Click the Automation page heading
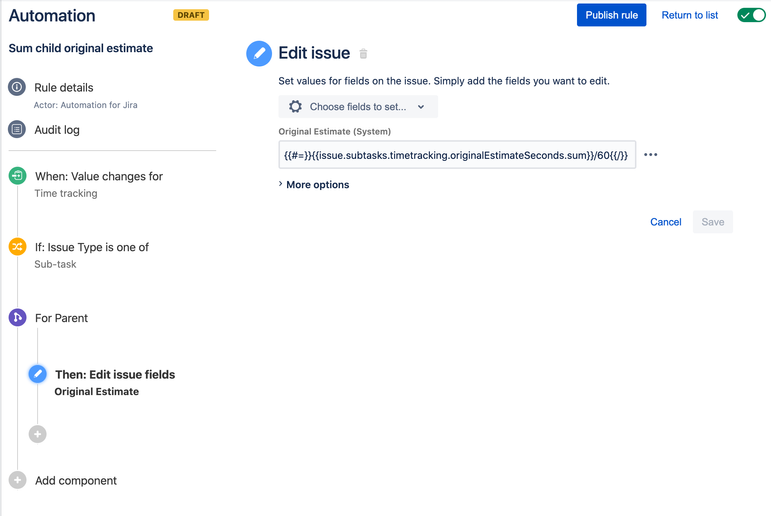 [52, 16]
